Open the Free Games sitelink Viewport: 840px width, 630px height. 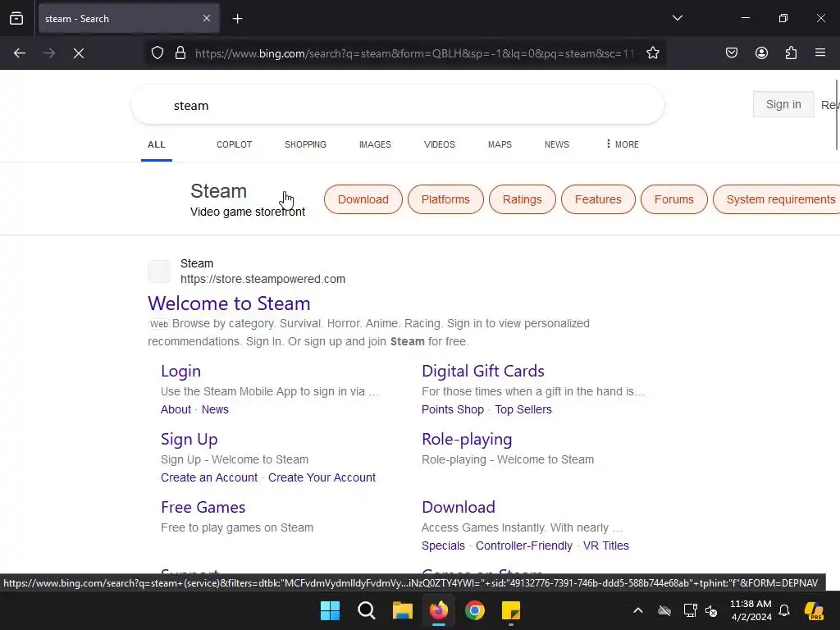203,507
